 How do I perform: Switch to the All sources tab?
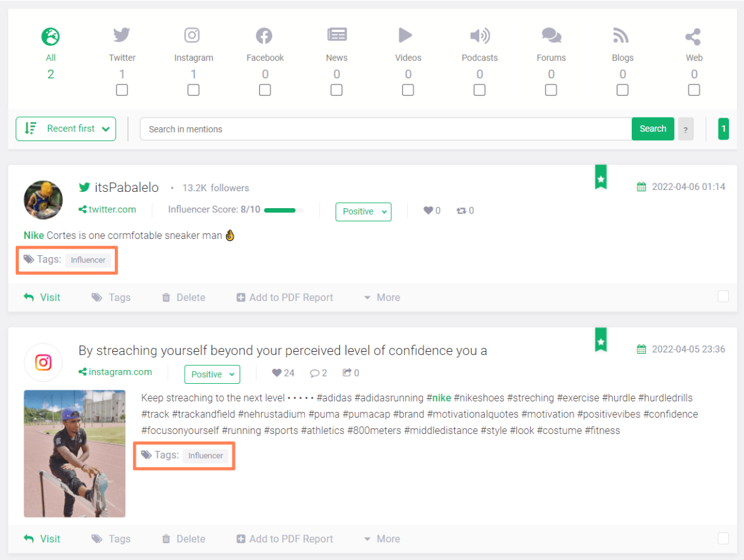tap(51, 46)
